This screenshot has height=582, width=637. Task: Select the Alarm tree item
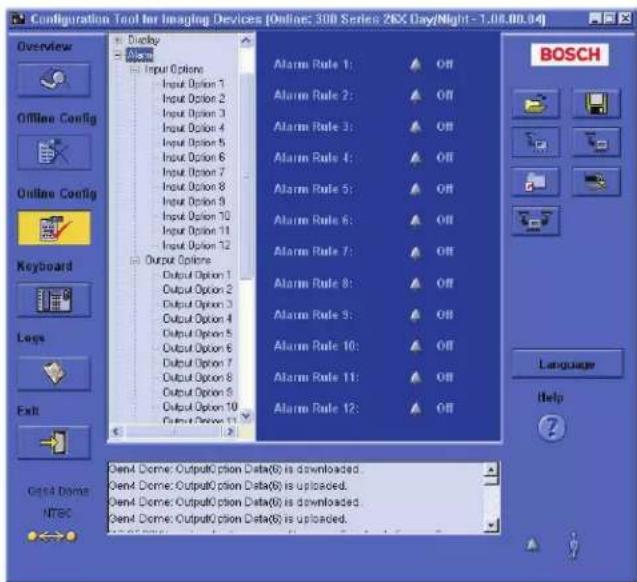pyautogui.click(x=139, y=55)
